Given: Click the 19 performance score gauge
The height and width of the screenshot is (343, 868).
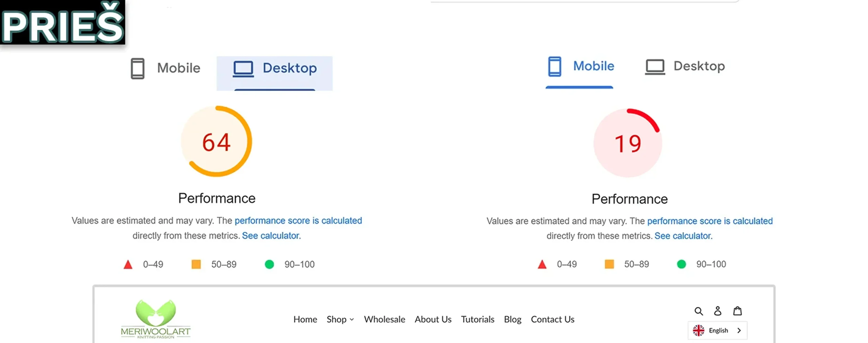Looking at the screenshot, I should pos(628,143).
